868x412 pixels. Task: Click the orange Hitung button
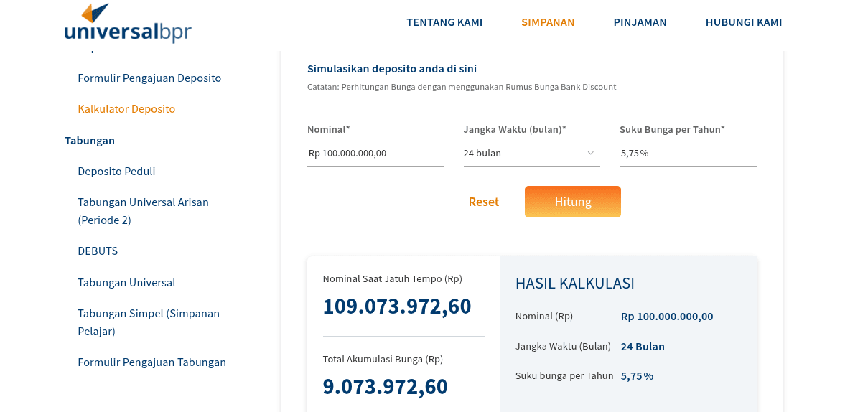tap(573, 202)
